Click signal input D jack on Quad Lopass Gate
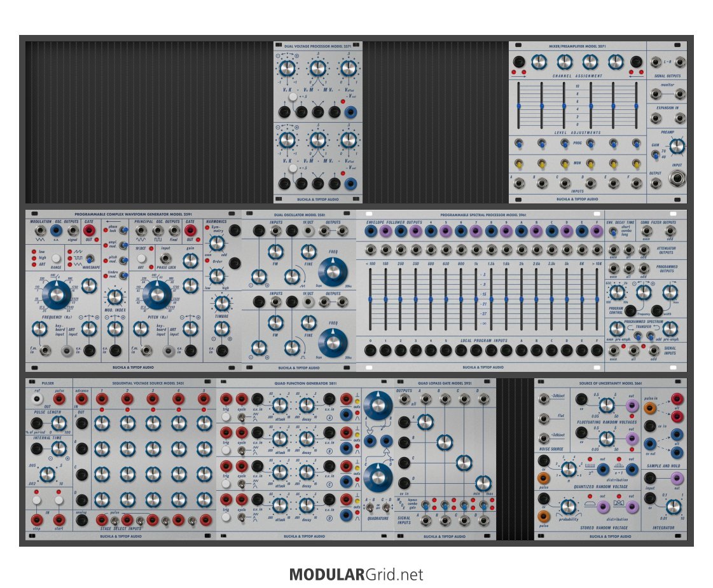The image size is (713, 588). (x=484, y=521)
